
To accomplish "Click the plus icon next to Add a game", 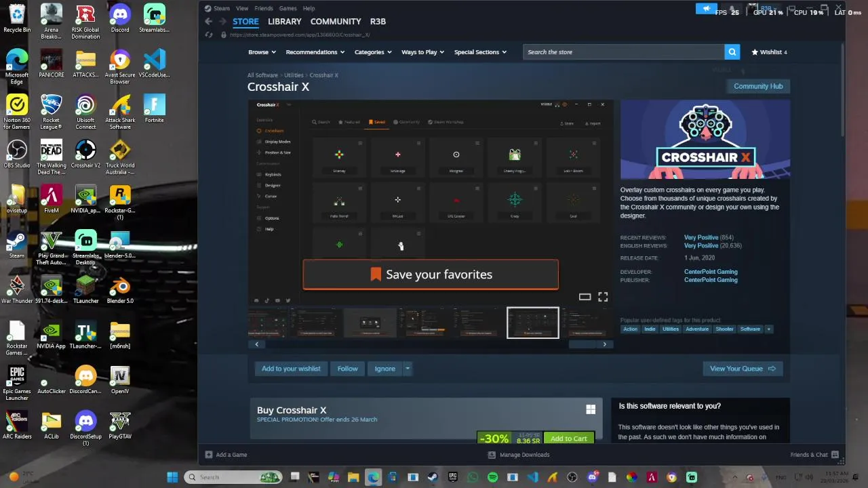I will tap(209, 455).
